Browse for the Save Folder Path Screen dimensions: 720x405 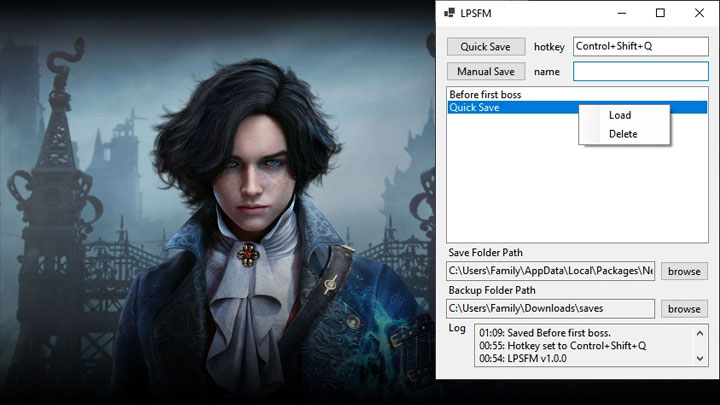coord(684,271)
